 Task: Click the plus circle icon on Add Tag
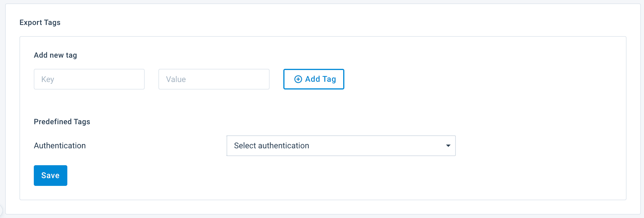(298, 79)
